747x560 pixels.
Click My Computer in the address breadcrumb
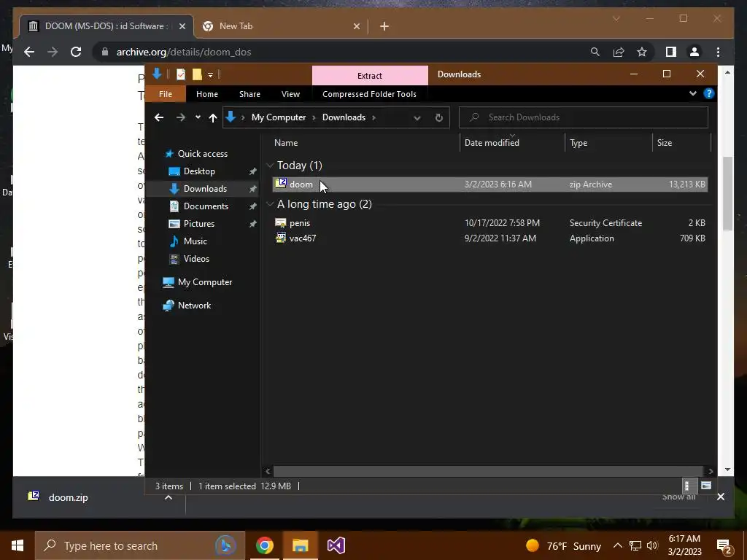279,117
